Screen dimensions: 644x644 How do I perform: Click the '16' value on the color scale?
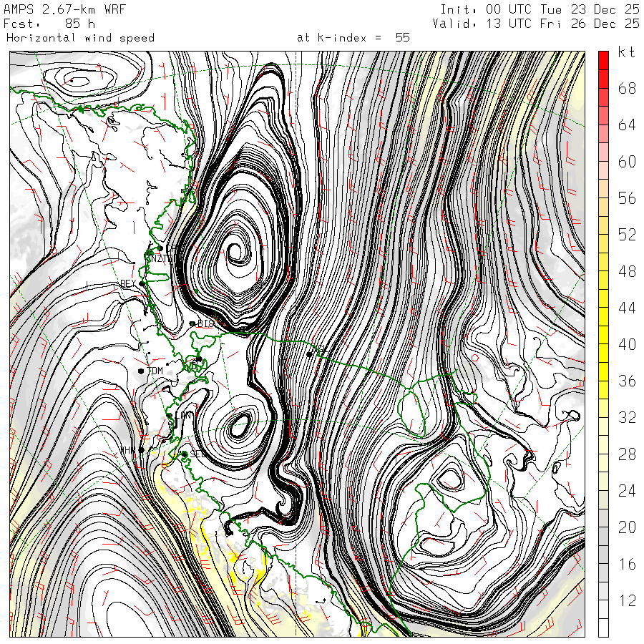[627, 565]
